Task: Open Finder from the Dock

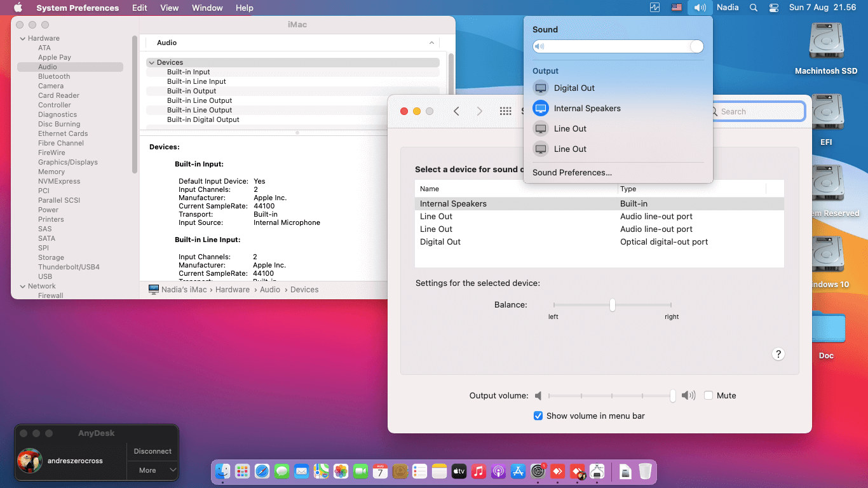Action: 222,471
